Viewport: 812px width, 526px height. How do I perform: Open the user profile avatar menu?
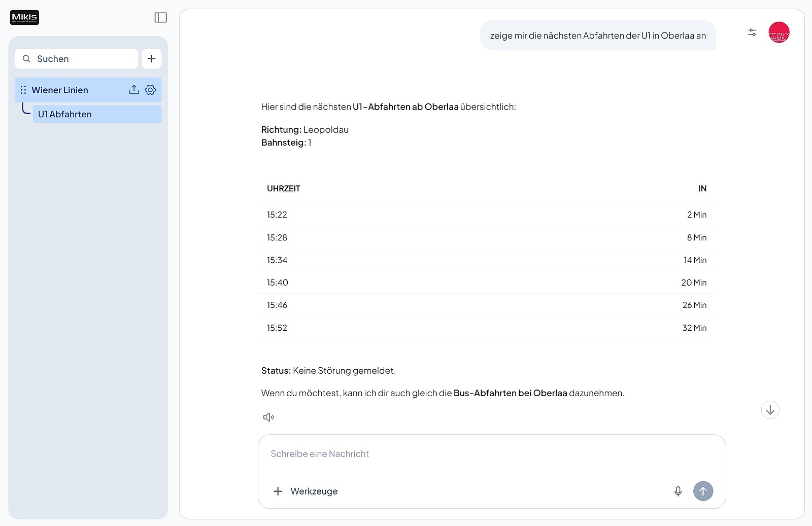pos(779,32)
